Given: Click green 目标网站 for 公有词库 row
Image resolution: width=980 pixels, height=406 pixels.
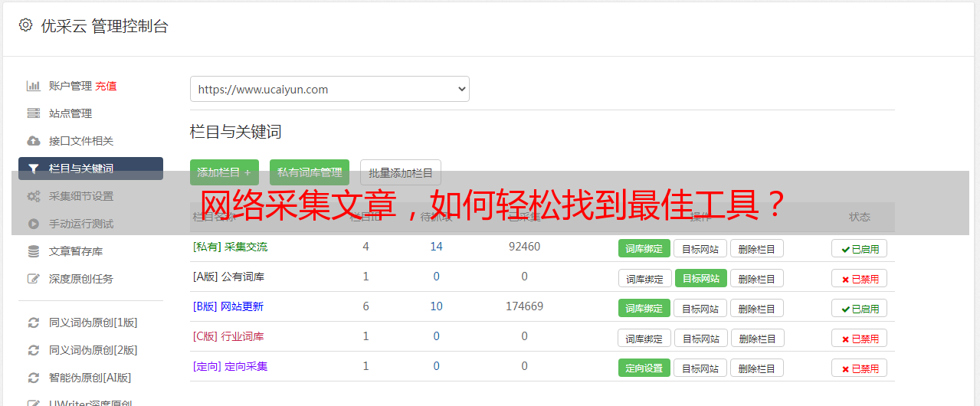Looking at the screenshot, I should pyautogui.click(x=701, y=278).
